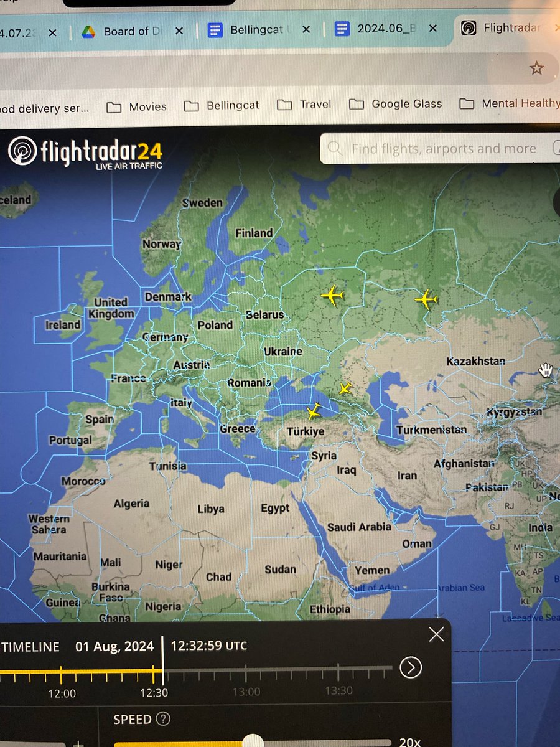Click the India map label

[540, 527]
